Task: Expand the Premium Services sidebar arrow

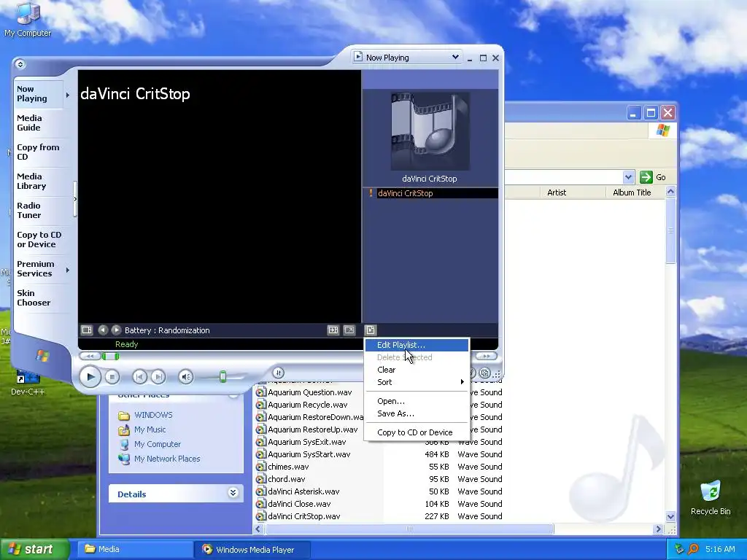Action: (68, 270)
